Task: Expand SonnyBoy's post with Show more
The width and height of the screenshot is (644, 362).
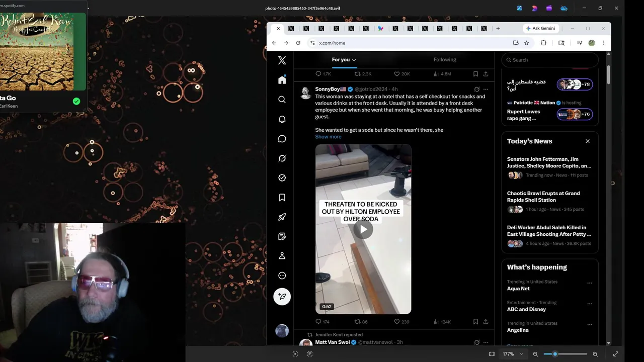Action: click(x=328, y=137)
